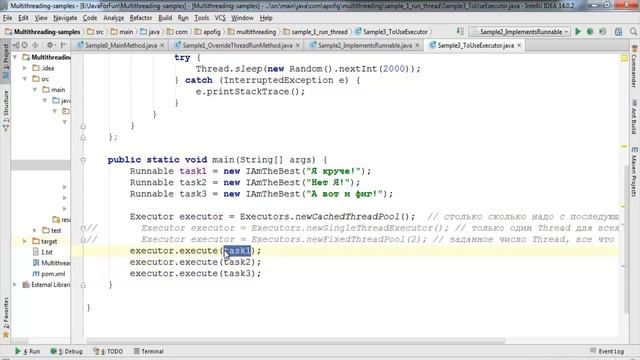Expand External Libraries node
640x360 pixels.
point(15,284)
